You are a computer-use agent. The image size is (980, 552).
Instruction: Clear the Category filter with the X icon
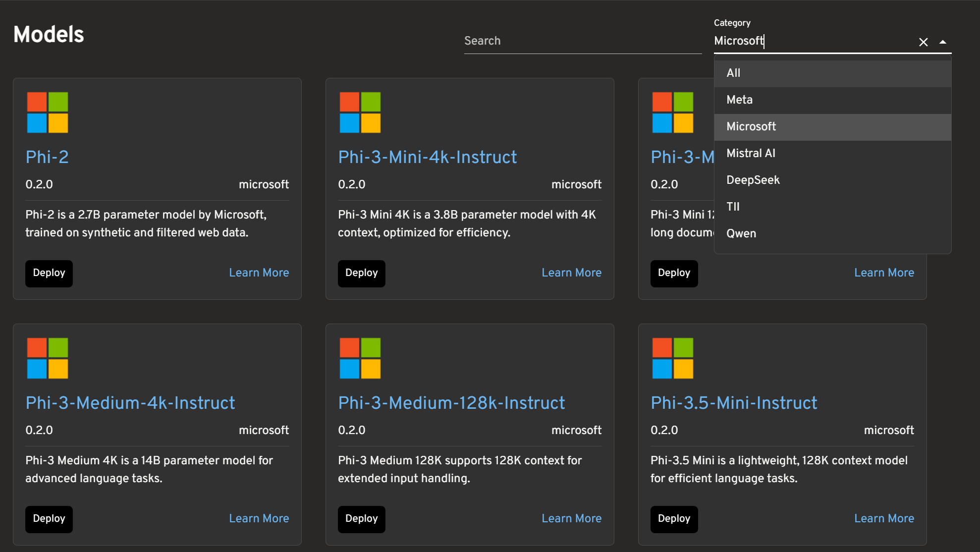pos(923,42)
